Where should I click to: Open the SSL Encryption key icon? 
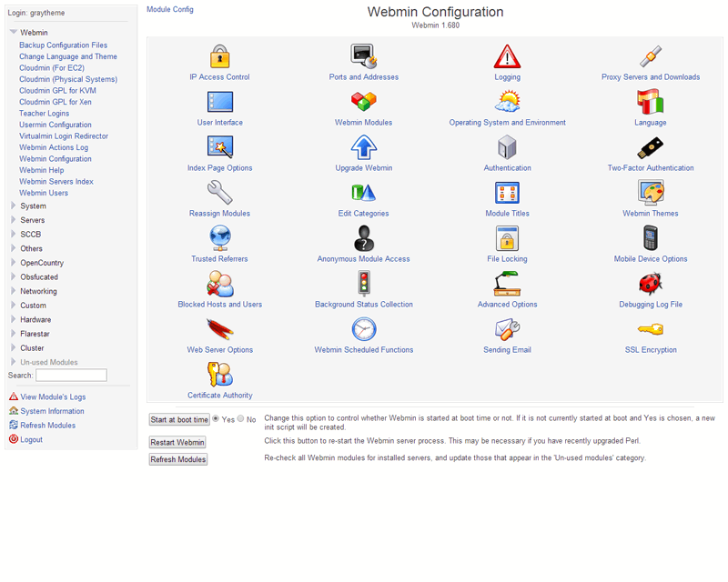tap(651, 329)
